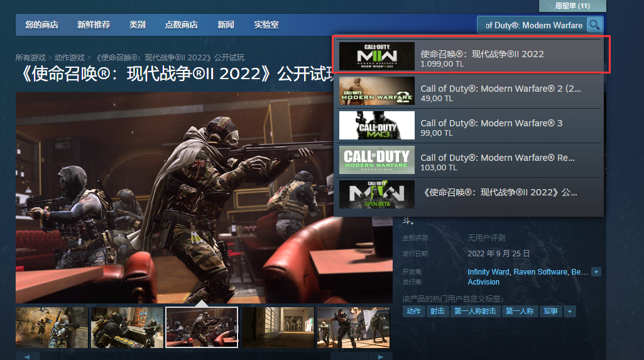Click the MWII Open Beta cover thumbnail
The height and width of the screenshot is (360, 644).
click(376, 194)
